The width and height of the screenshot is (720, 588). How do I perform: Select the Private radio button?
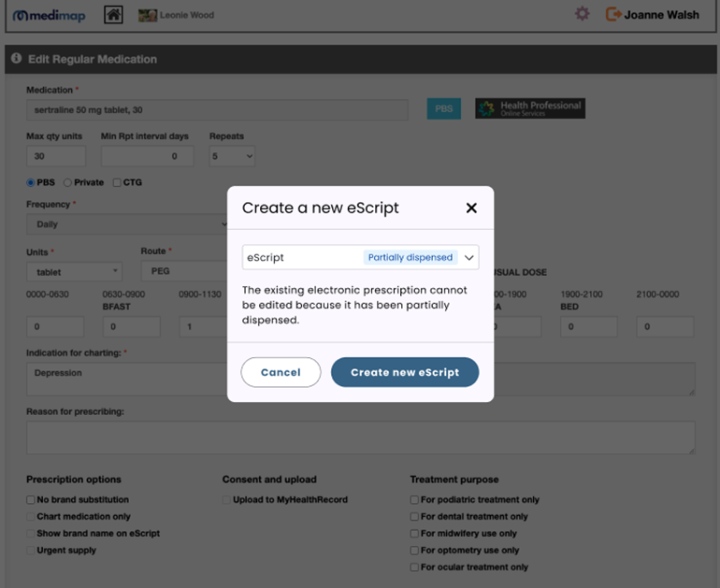tap(67, 182)
